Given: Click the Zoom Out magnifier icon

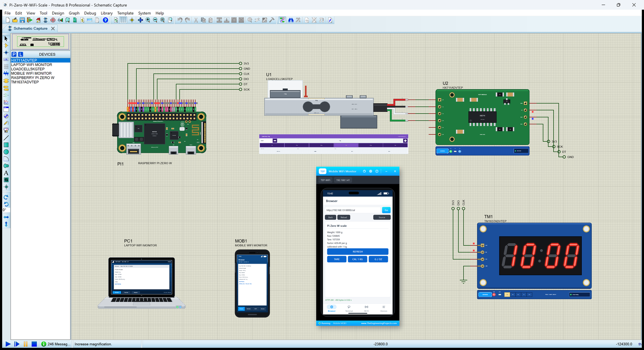Looking at the screenshot, I should coord(155,20).
